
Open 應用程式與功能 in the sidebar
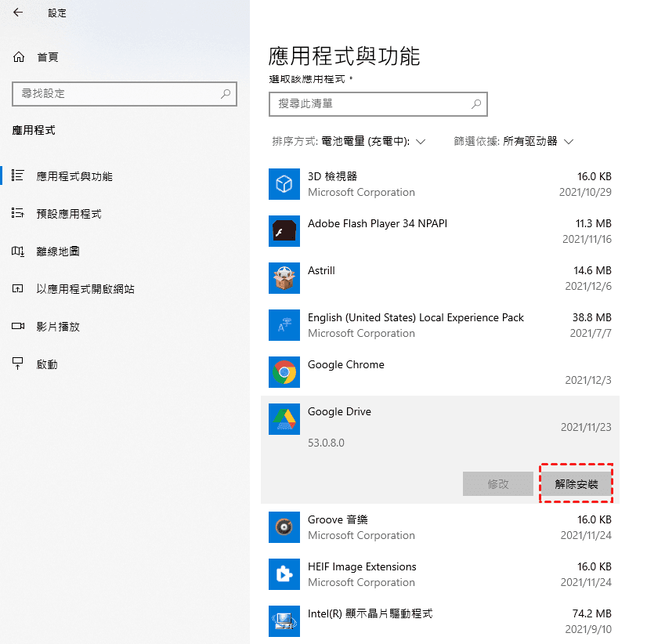[74, 177]
